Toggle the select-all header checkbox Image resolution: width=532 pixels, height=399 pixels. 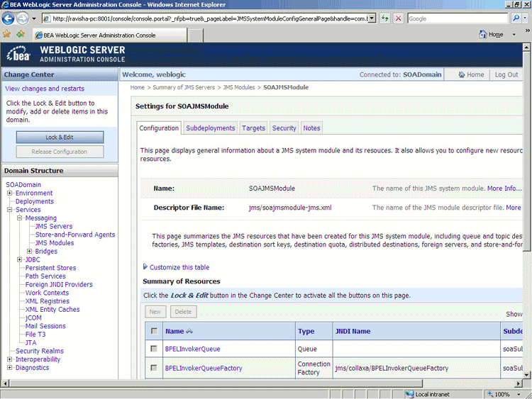tap(154, 331)
